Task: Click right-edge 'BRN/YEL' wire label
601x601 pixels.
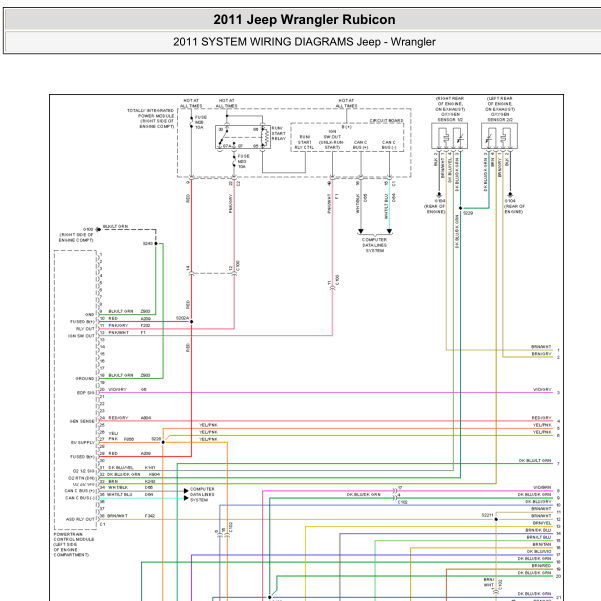Action: coord(542,523)
